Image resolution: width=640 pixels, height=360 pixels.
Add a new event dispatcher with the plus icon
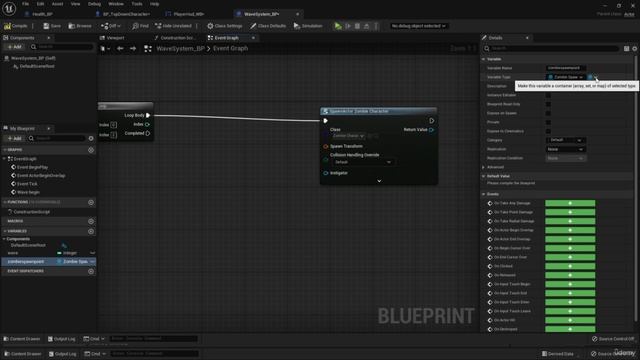[x=91, y=271]
